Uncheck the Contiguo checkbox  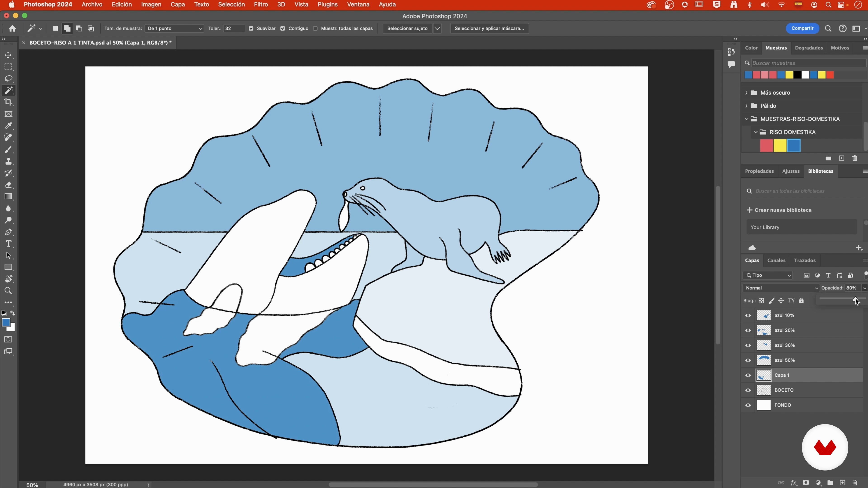(283, 29)
